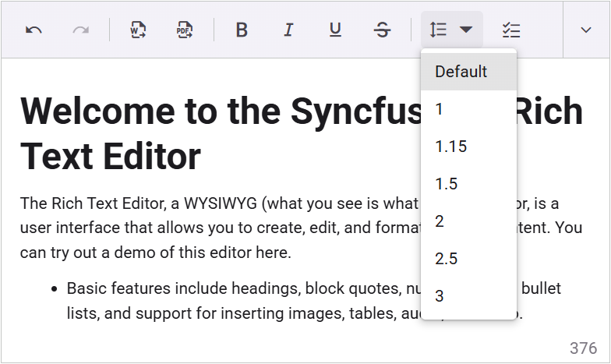This screenshot has width=611, height=364.
Task: Export document to Word file
Action: point(138,30)
